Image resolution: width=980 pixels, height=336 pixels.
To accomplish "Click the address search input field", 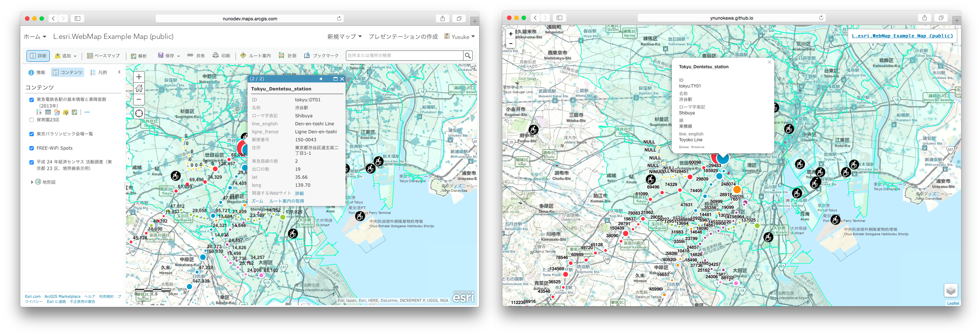I will (x=404, y=56).
